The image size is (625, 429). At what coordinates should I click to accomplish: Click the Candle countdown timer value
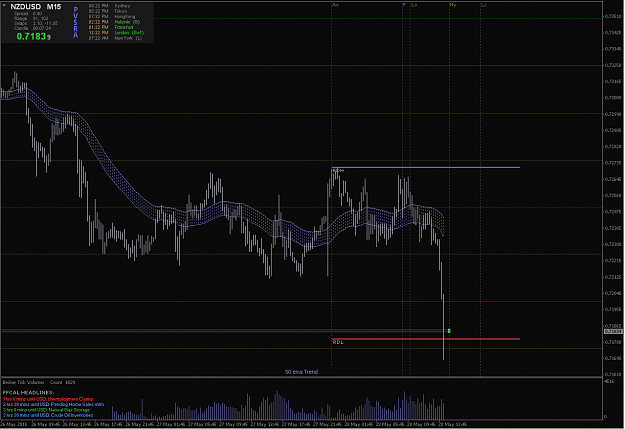tap(42, 28)
